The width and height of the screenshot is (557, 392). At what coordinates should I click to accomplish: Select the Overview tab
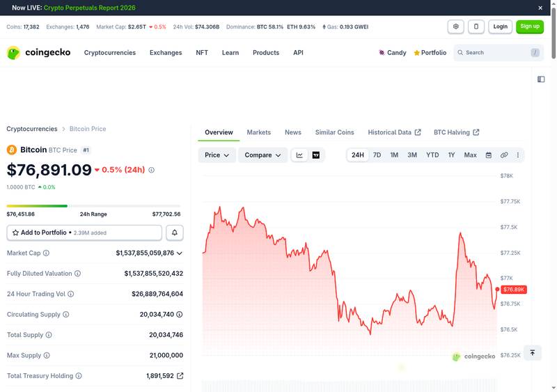[219, 132]
